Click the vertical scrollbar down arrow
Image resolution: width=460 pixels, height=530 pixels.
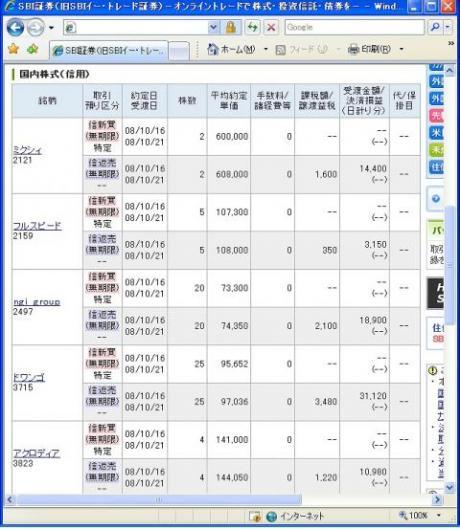[450, 487]
